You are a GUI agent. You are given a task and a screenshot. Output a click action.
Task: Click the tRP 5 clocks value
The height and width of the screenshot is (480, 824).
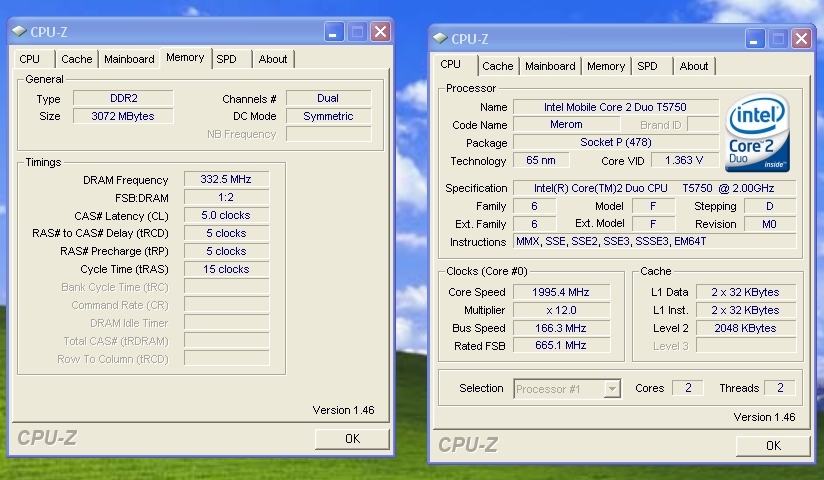coord(226,251)
